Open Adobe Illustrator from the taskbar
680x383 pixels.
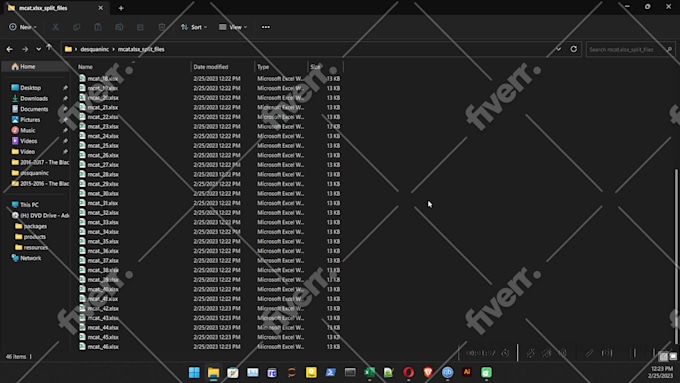(x=467, y=372)
